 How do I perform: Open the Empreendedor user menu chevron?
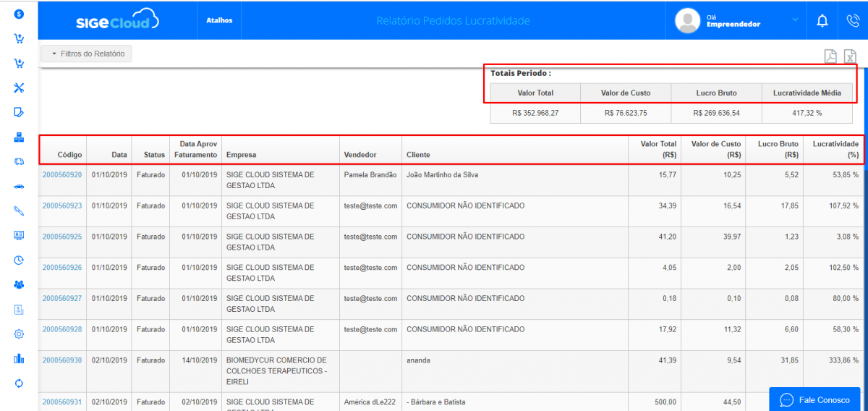click(x=794, y=20)
